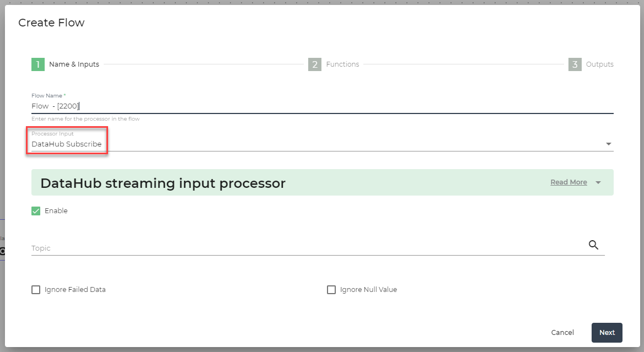Viewport: 644px width, 352px height.
Task: Click the gray step 2 badge
Action: [314, 64]
